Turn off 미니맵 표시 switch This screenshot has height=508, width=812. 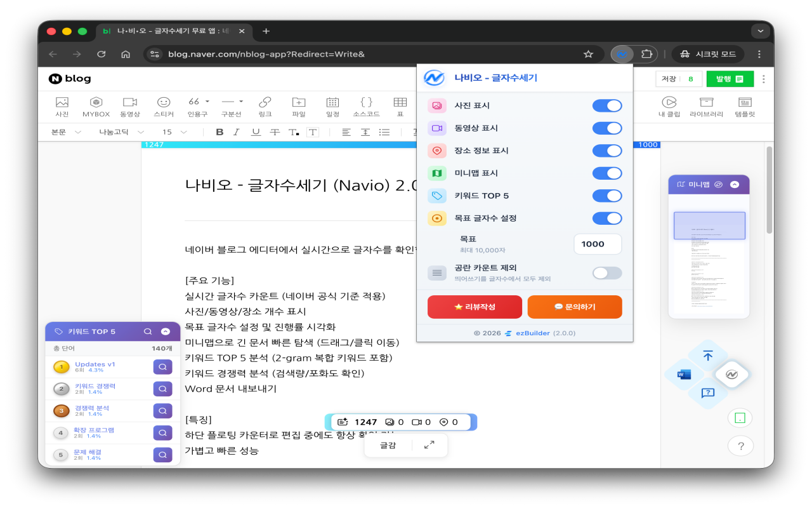pos(607,173)
